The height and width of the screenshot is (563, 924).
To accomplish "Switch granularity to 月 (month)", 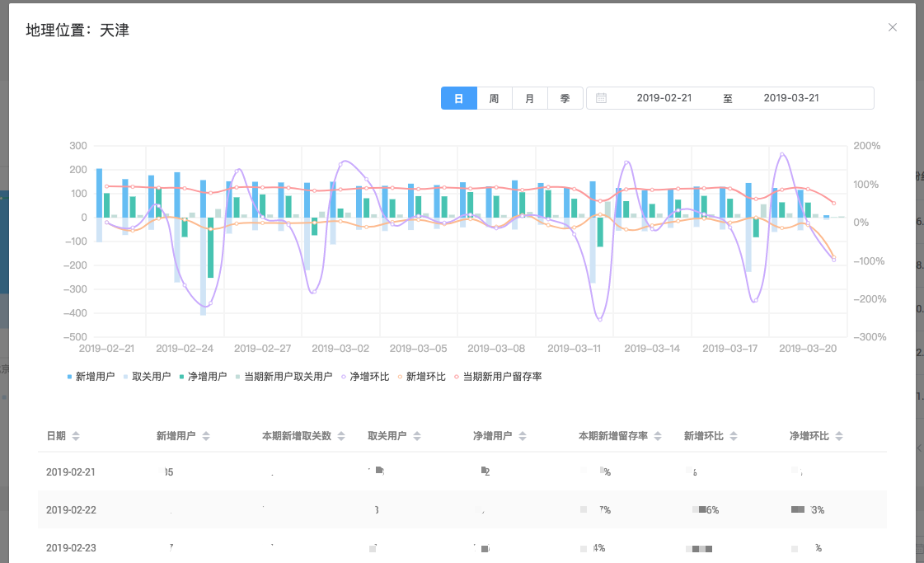I will pyautogui.click(x=529, y=98).
